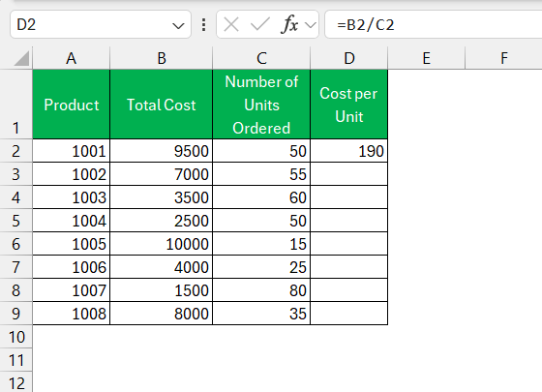Screen dimensions: 542x392
Task: Select cell containing 4000
Action: tap(161, 267)
